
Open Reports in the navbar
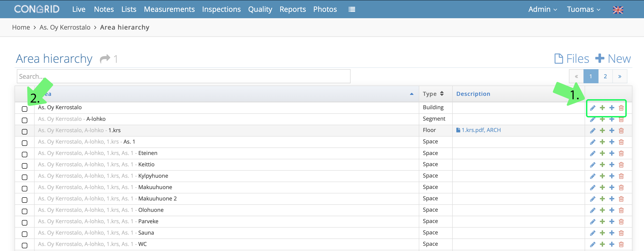coord(293,10)
